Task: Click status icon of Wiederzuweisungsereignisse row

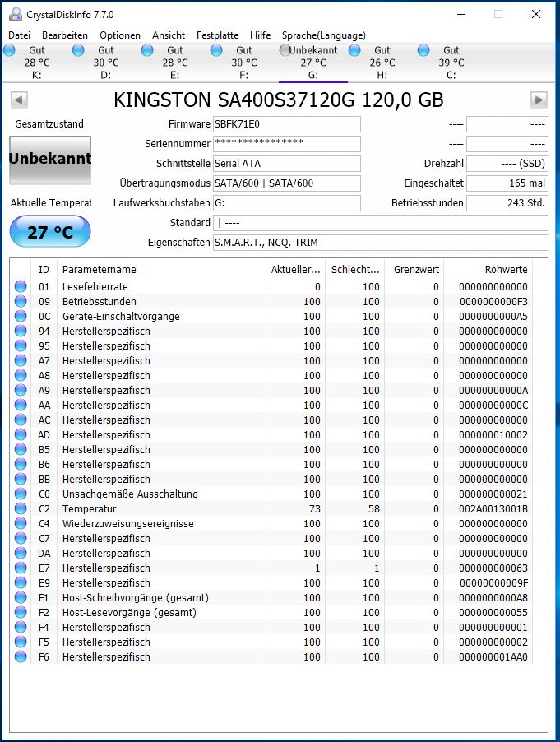Action: click(21, 523)
